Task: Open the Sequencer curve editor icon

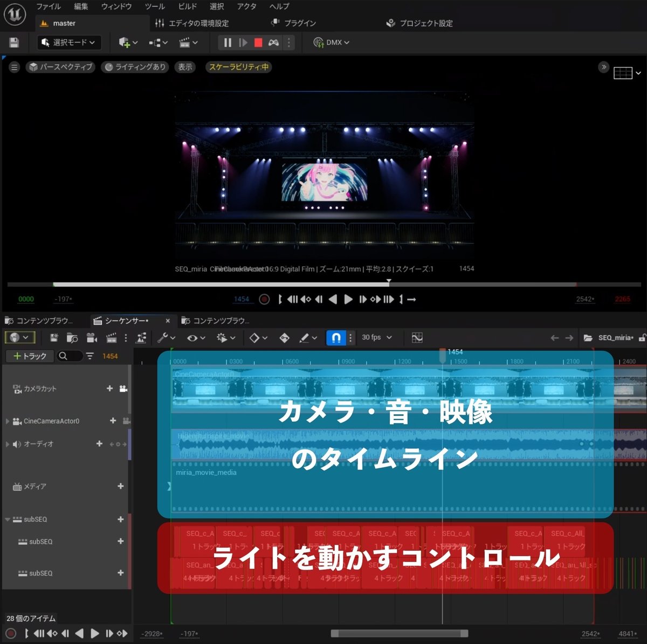Action: point(417,337)
